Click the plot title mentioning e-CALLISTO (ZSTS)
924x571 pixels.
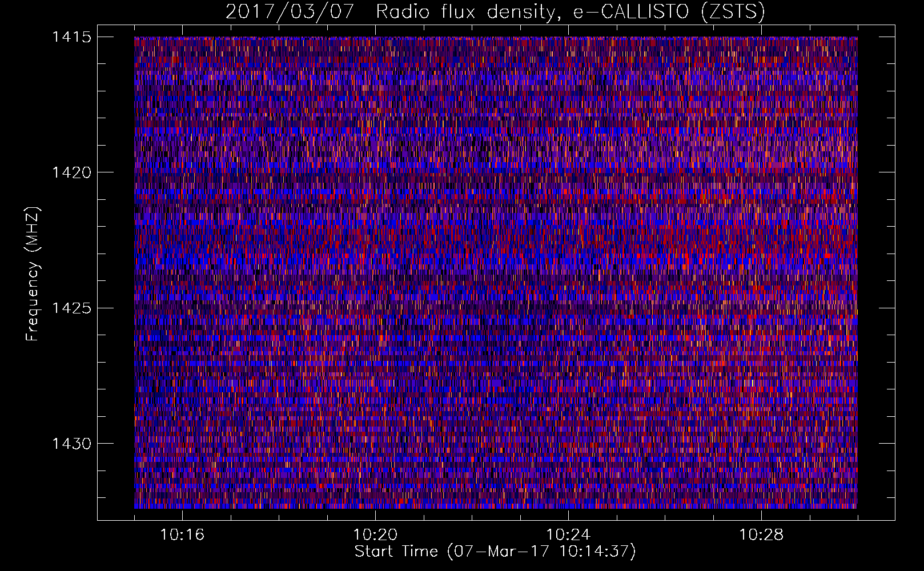pyautogui.click(x=495, y=11)
